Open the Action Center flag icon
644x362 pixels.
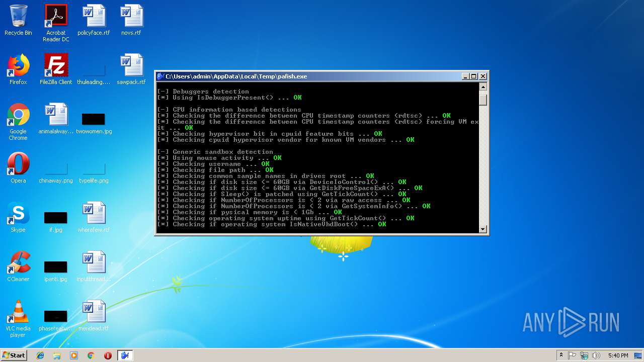click(572, 355)
